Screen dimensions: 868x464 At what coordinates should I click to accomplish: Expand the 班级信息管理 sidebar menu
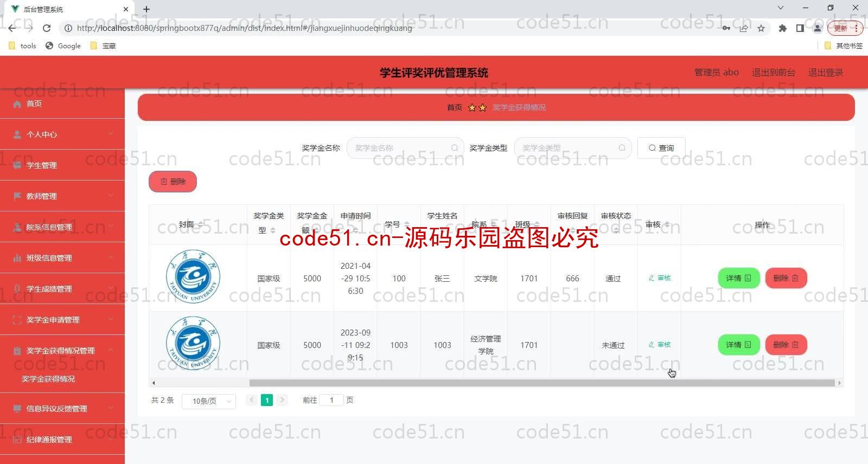click(x=62, y=258)
